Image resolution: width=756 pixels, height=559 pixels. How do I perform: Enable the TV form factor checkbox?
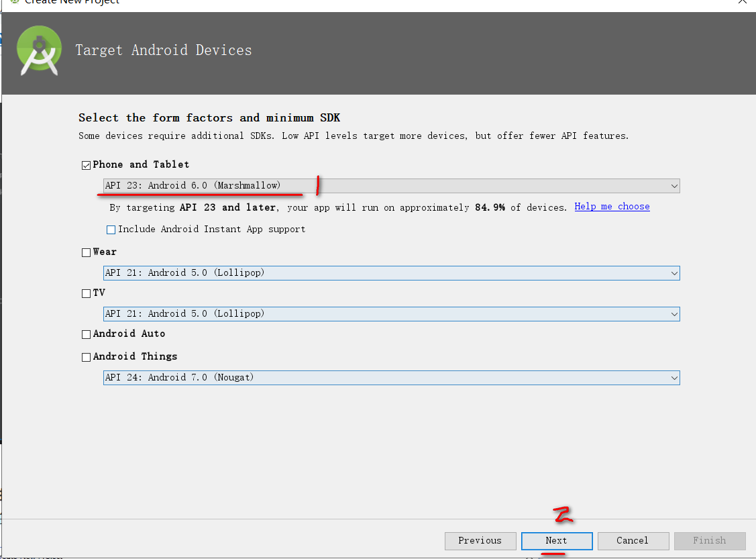click(x=87, y=294)
